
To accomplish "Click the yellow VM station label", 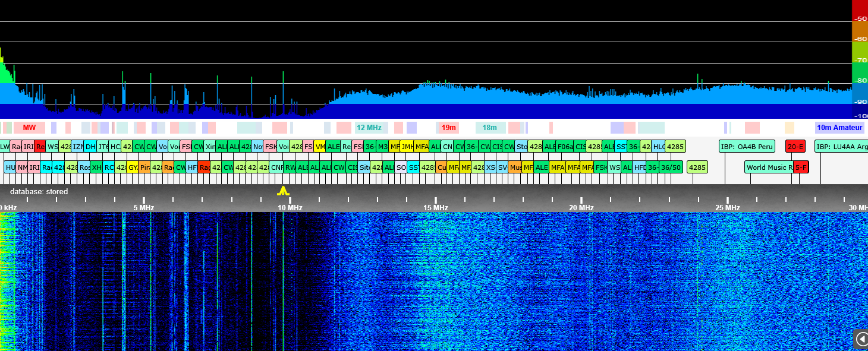I will [320, 147].
